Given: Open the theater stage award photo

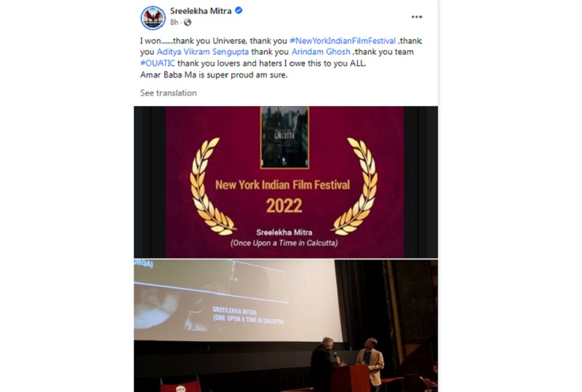Looking at the screenshot, I should (285, 326).
